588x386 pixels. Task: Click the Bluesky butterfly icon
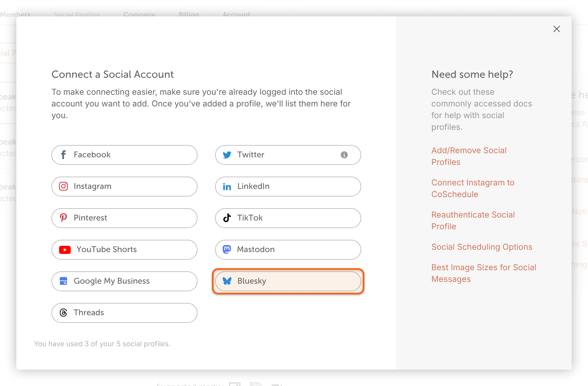click(227, 281)
